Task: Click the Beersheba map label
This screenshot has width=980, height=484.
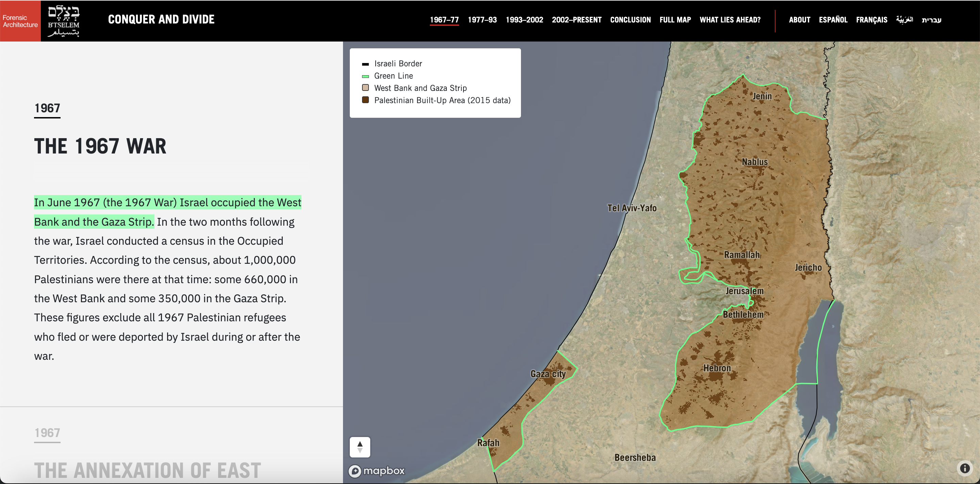Action: coord(635,458)
